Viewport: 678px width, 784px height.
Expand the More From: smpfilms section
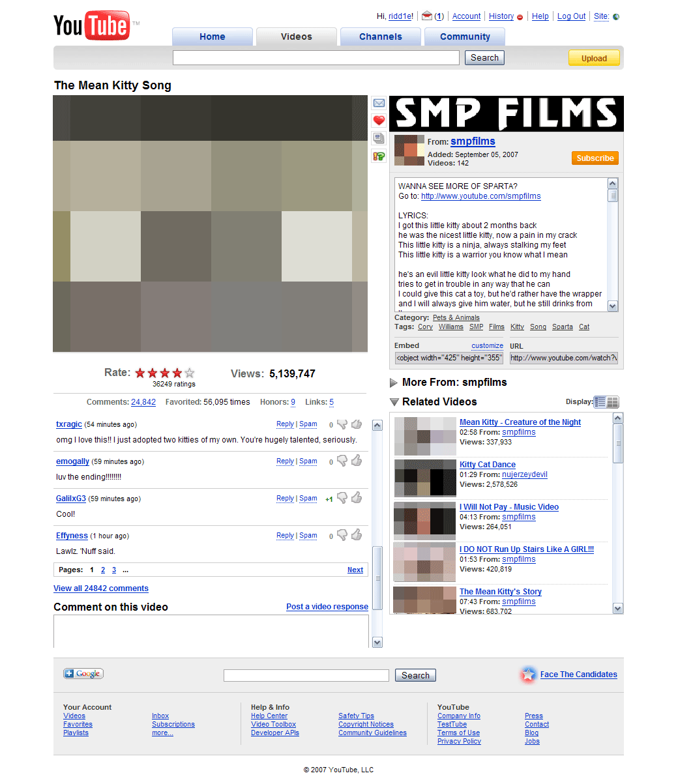(394, 383)
